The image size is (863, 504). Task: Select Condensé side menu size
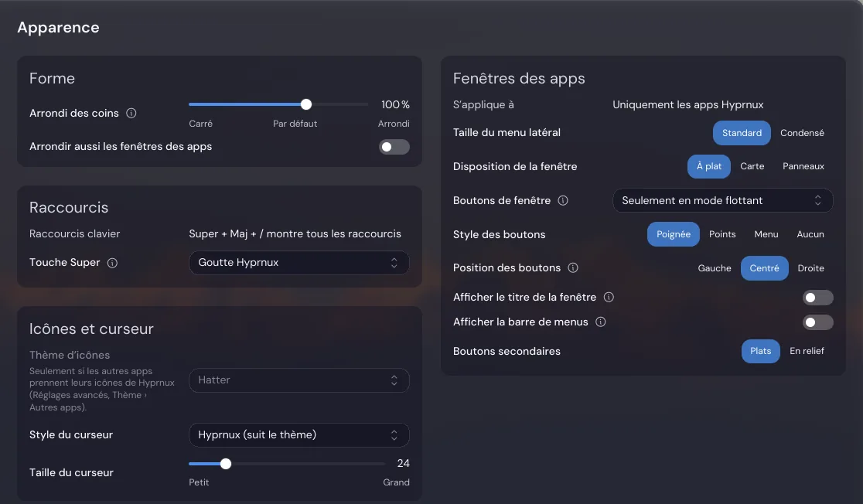pyautogui.click(x=802, y=133)
